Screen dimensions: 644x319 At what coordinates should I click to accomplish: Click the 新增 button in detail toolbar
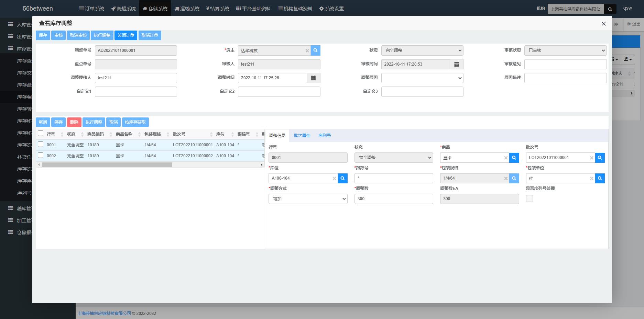pos(43,122)
